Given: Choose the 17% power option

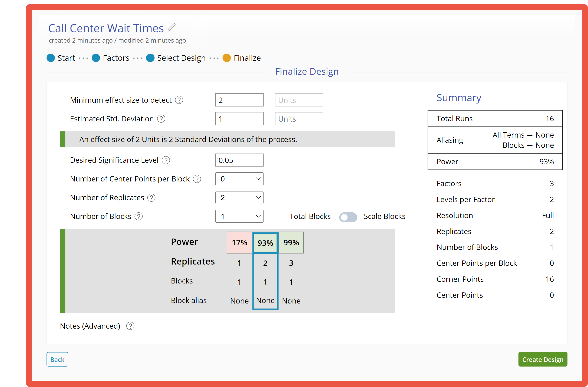Looking at the screenshot, I should [239, 243].
